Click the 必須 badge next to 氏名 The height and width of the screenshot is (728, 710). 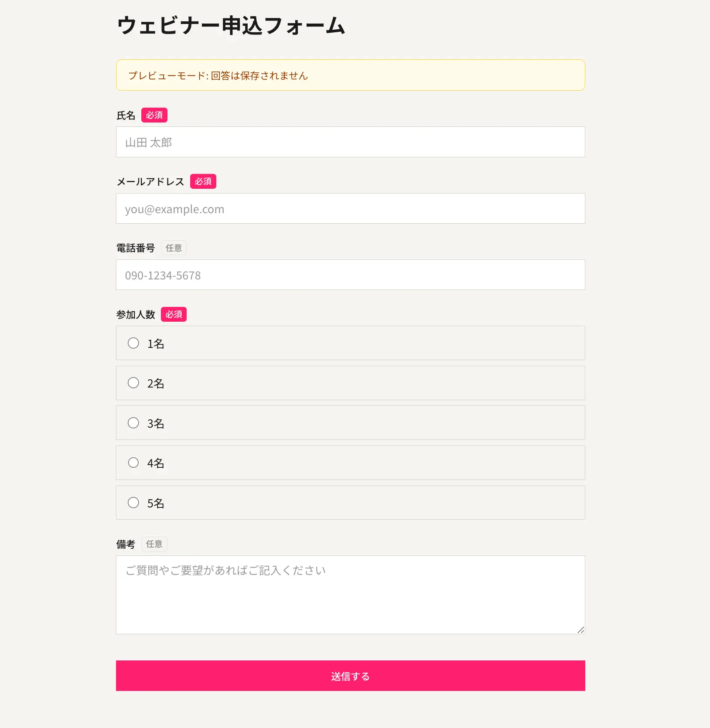pyautogui.click(x=154, y=115)
